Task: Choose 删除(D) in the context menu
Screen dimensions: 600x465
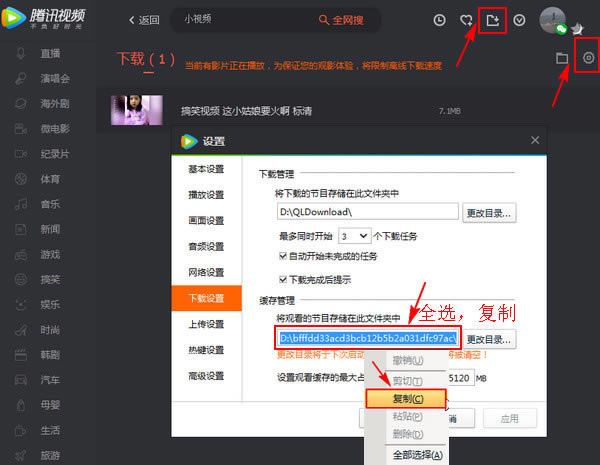Action: tap(408, 434)
